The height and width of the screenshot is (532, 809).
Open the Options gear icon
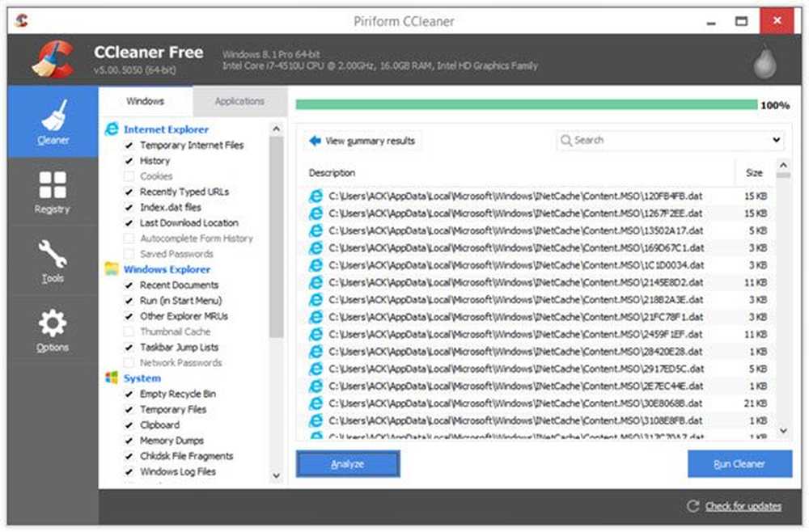click(x=53, y=323)
